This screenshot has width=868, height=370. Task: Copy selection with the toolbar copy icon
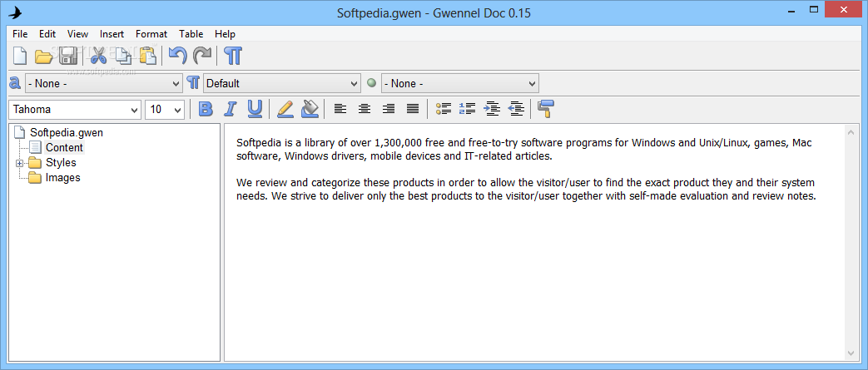tap(123, 56)
